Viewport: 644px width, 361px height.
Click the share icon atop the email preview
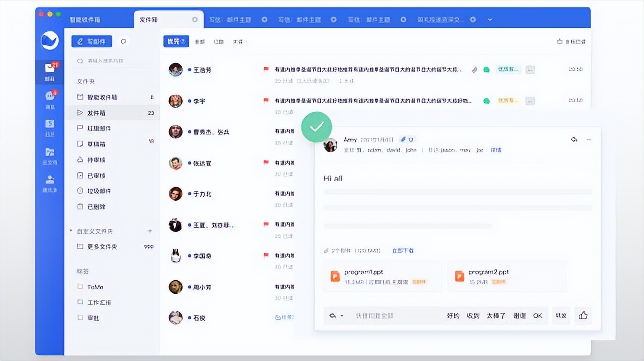point(574,140)
